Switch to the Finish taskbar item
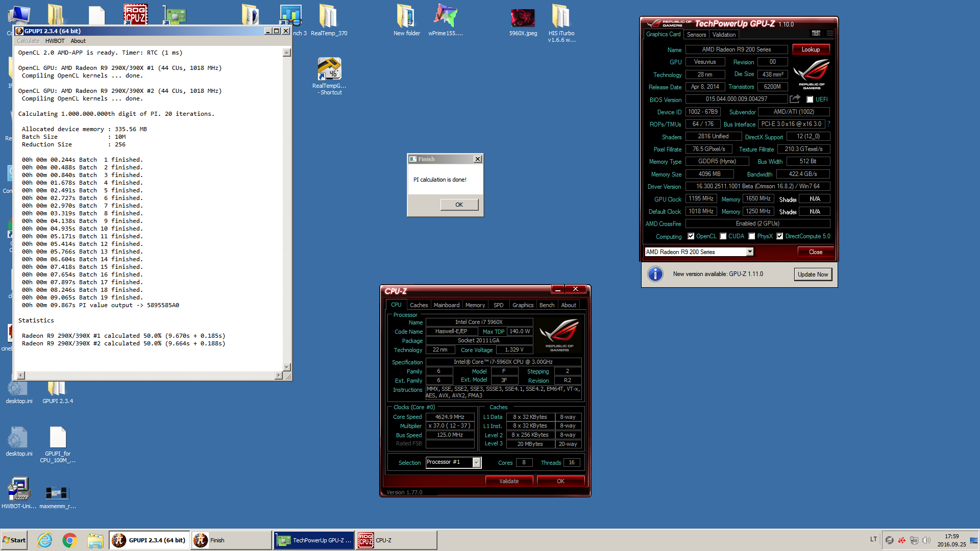Image resolution: width=980 pixels, height=551 pixels. pos(231,540)
